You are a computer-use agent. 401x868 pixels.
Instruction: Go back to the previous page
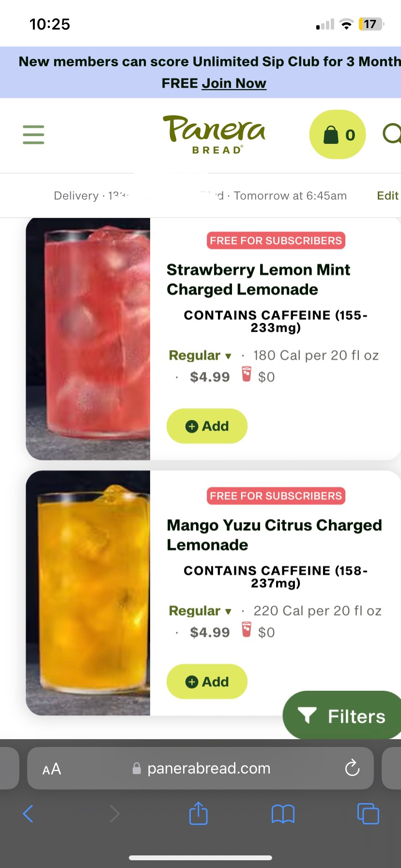coord(29,813)
